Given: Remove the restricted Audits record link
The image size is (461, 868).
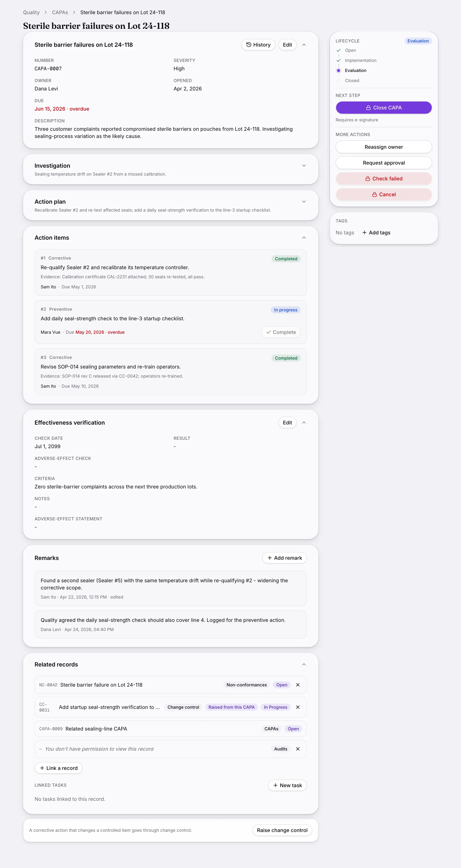Looking at the screenshot, I should point(298,749).
